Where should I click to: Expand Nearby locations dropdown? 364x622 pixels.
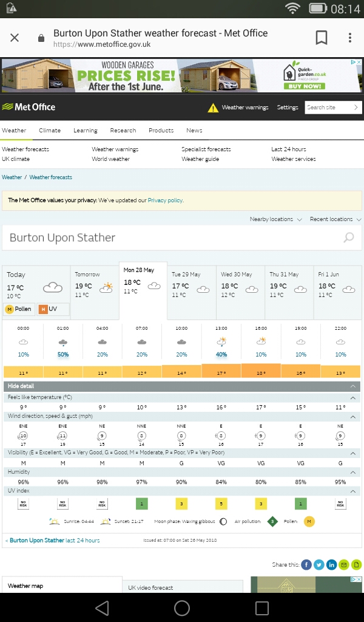pos(275,219)
